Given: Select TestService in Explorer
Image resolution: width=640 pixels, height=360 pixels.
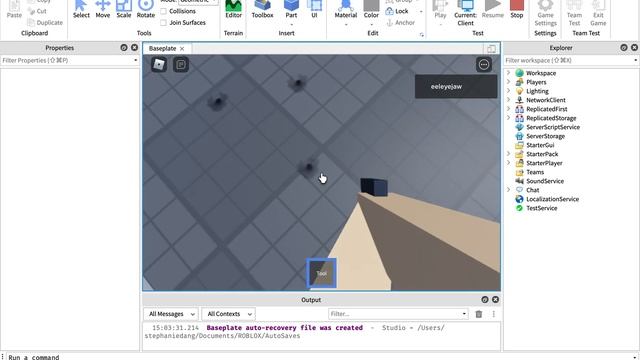Looking at the screenshot, I should pos(541,208).
